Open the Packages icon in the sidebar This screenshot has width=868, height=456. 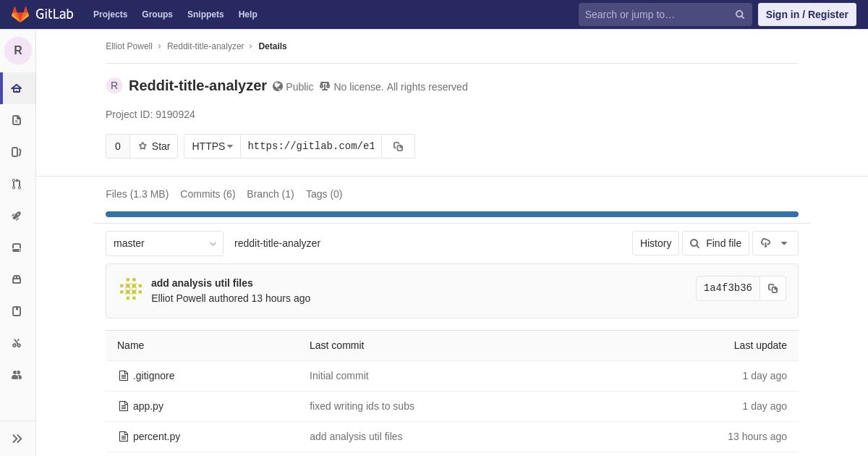pyautogui.click(x=17, y=279)
